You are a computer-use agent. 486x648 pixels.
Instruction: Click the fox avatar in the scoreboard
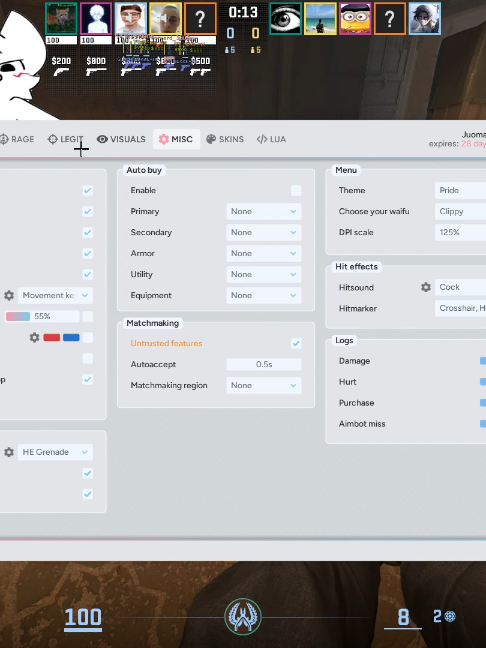61,19
